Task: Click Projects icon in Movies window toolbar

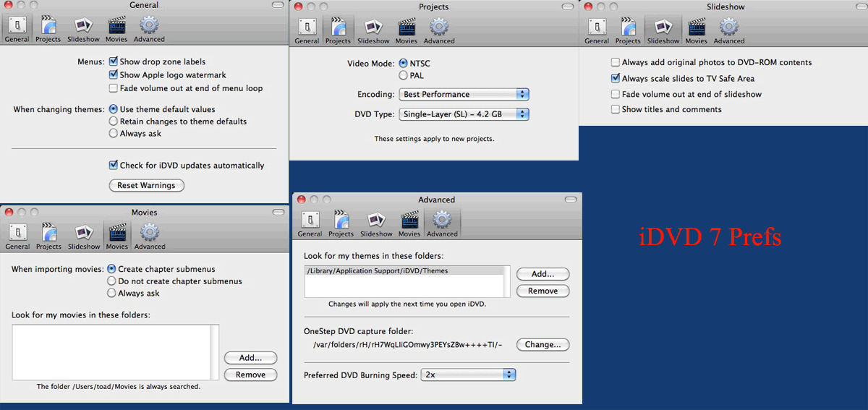Action: (x=48, y=236)
